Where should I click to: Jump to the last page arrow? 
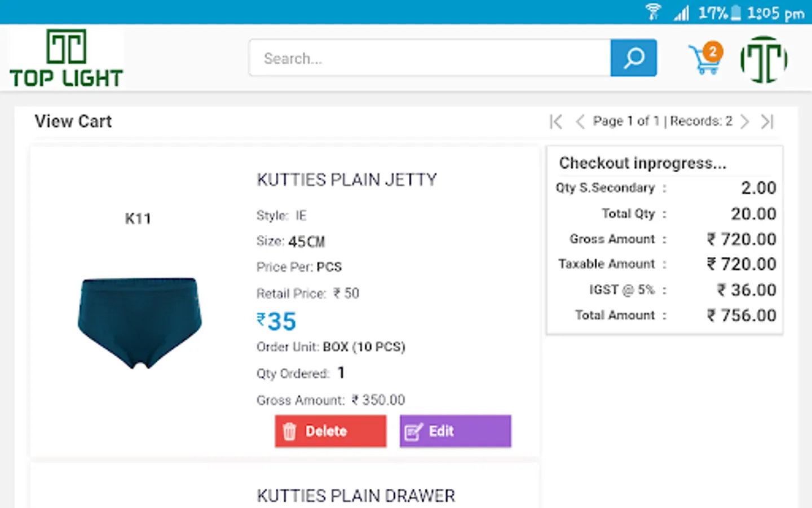[x=767, y=121]
